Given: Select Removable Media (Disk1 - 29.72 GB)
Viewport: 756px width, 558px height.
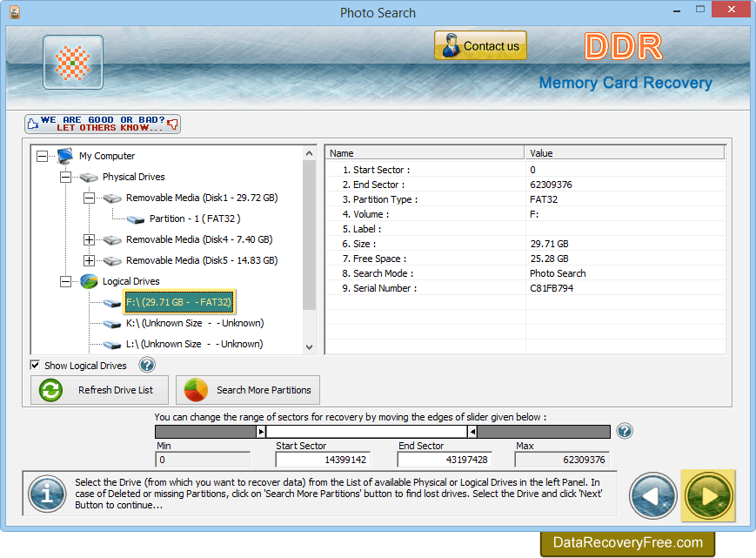Looking at the screenshot, I should pyautogui.click(x=202, y=198).
